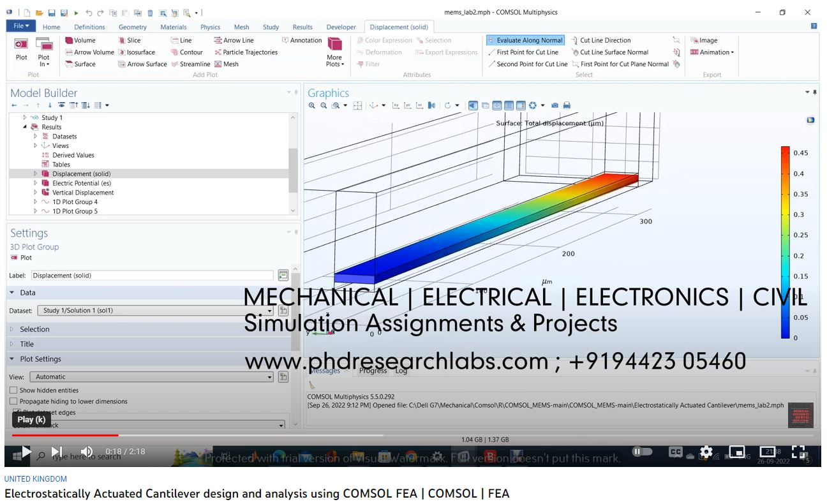
Task: Export plot as Image
Action: [704, 40]
